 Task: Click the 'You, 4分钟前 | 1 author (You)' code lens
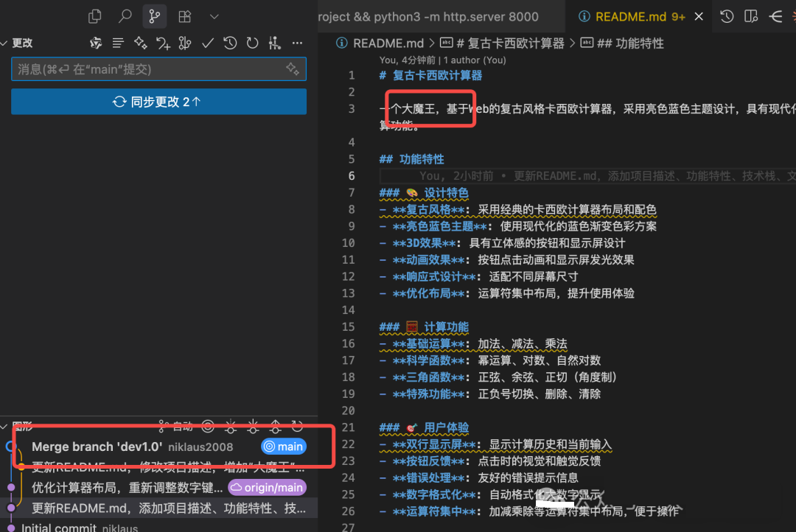(x=443, y=60)
